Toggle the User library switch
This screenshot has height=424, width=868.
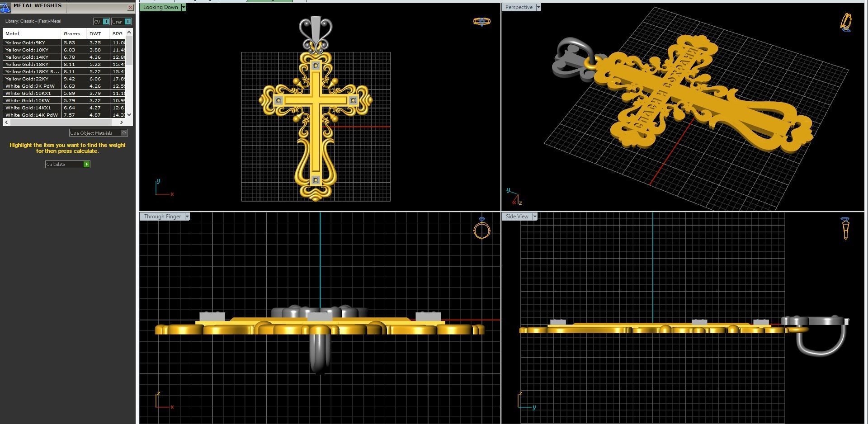121,22
